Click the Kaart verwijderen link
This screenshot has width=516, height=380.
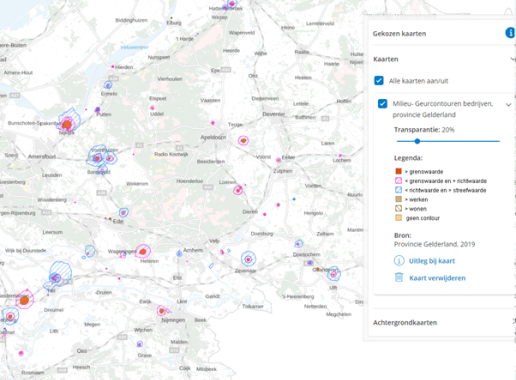point(437,278)
